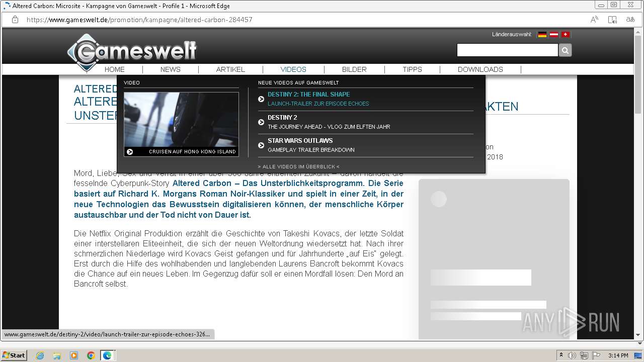Open Gameplay Trailer Breakdown link
This screenshot has width=644, height=362.
coord(311,150)
